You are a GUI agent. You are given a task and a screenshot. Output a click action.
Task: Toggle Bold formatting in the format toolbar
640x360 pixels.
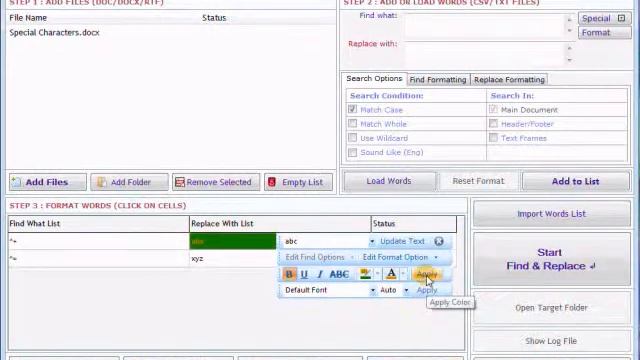(289, 274)
